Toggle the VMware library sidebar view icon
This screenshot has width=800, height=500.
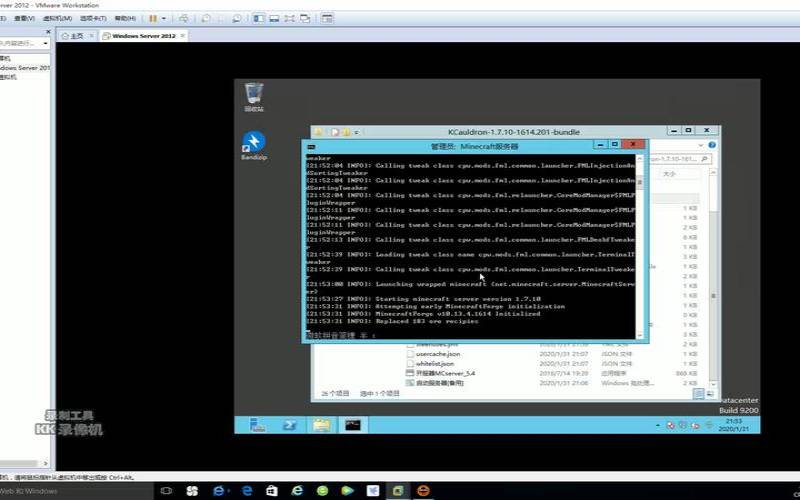pyautogui.click(x=259, y=18)
